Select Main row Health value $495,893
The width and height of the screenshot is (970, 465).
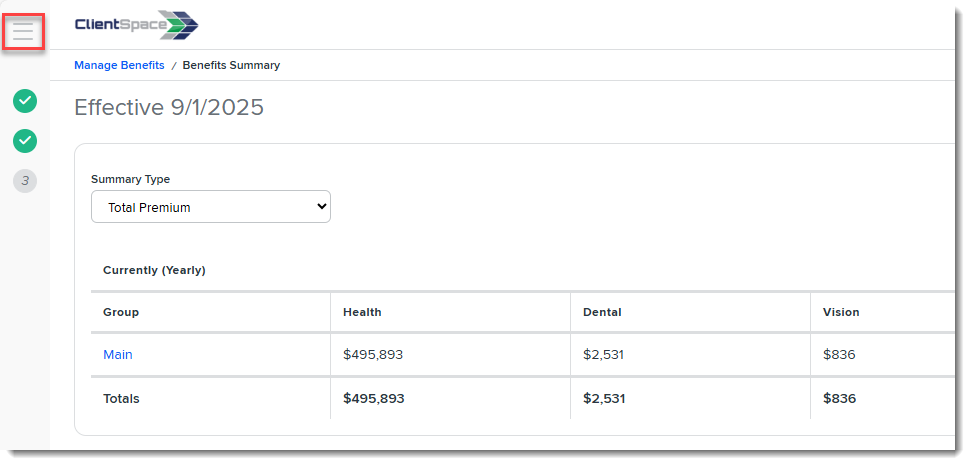pyautogui.click(x=373, y=354)
